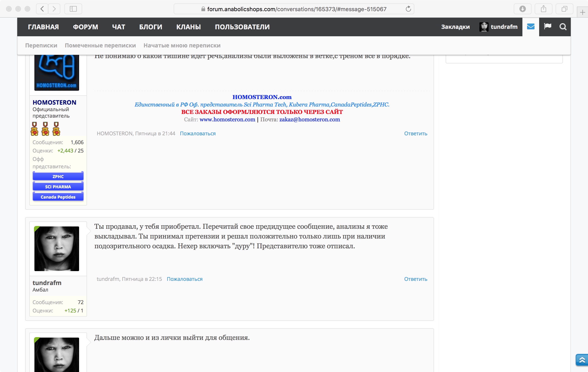Go back with the browser back arrow
The height and width of the screenshot is (372, 588).
(42, 9)
